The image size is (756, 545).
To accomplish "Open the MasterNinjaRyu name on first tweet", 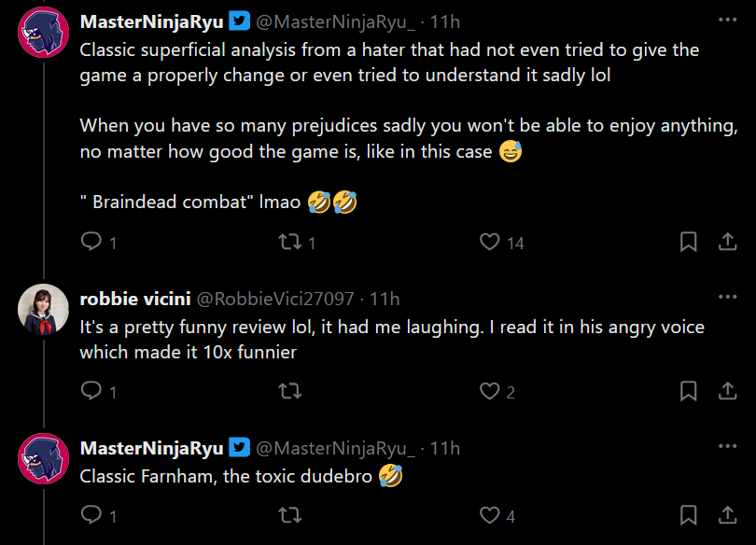I will click(x=151, y=22).
